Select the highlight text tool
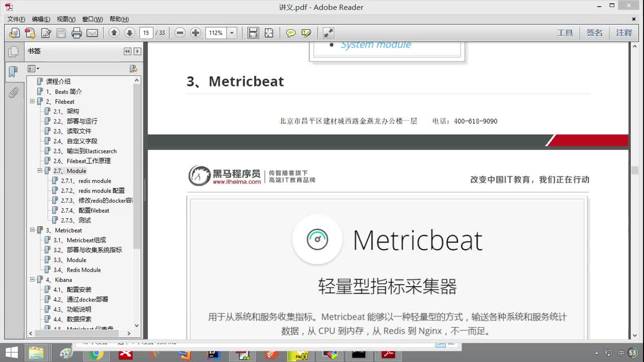Image resolution: width=644 pixels, height=362 pixels. point(306,33)
